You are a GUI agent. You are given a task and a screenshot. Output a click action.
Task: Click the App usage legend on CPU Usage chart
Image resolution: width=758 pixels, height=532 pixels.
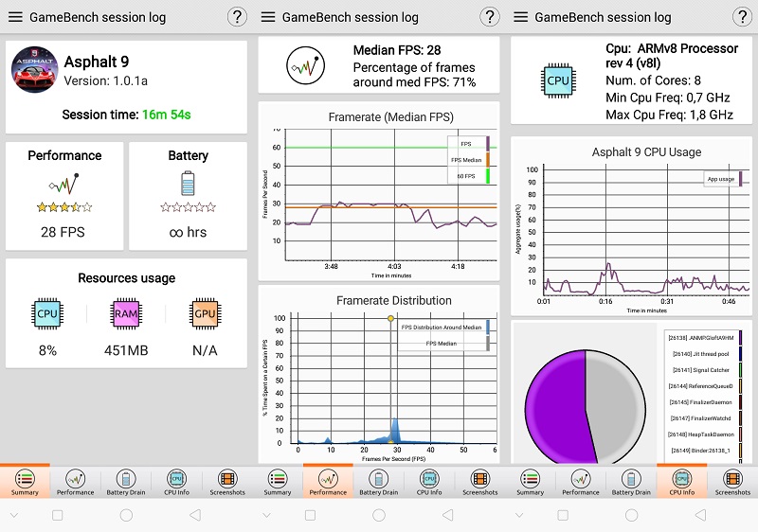click(x=724, y=179)
